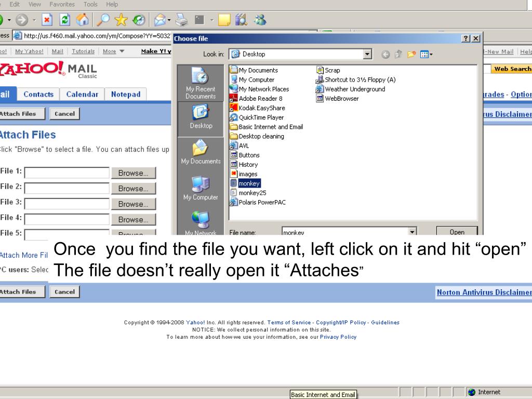Open the Search magnifier toolbar icon
This screenshot has height=399, width=532.
point(103,20)
